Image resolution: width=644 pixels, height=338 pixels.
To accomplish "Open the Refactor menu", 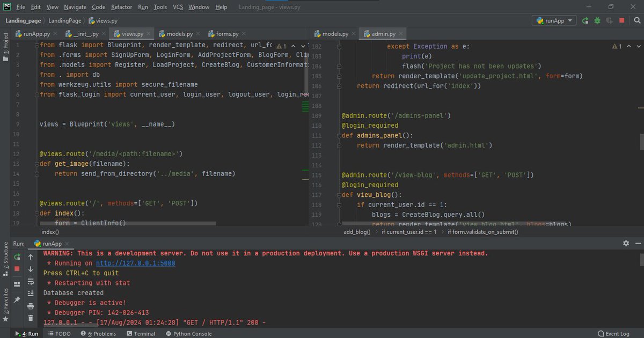I will (x=121, y=7).
